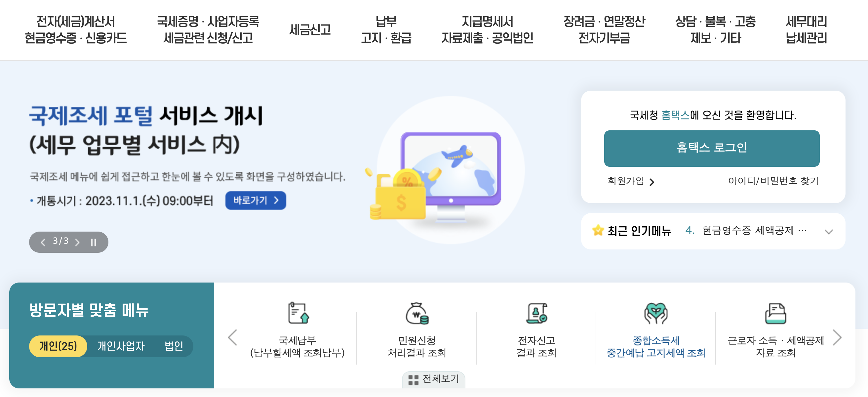This screenshot has height=397, width=868.
Task: Click the 종합소득세 heart-hands icon
Action: coord(655,313)
